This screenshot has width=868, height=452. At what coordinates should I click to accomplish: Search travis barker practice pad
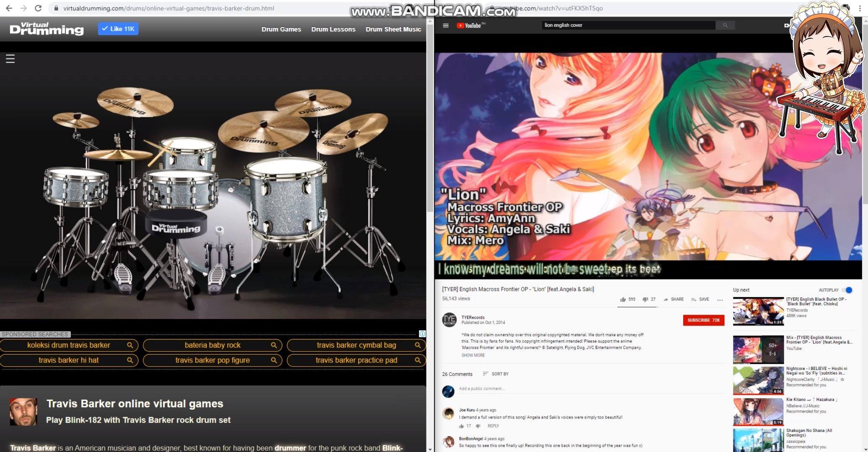click(x=356, y=360)
